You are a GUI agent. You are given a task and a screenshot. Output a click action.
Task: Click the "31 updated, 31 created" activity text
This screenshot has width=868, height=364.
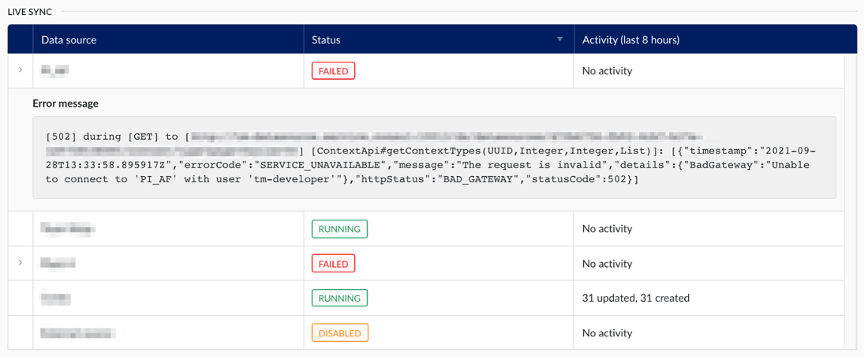point(635,298)
